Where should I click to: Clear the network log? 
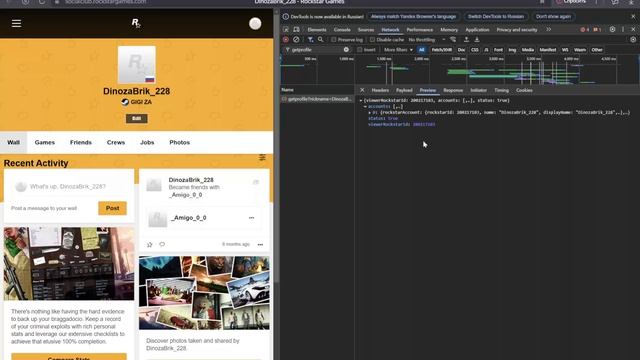point(296,40)
